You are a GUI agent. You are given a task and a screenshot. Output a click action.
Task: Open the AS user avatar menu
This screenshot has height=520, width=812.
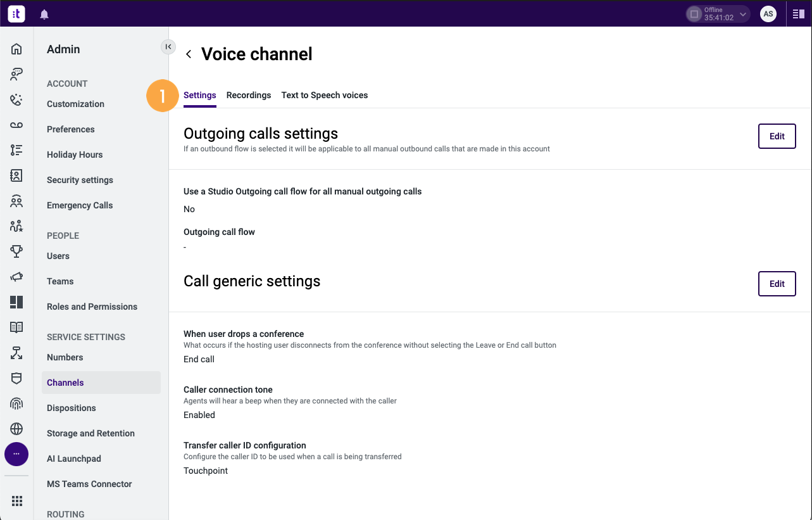pos(768,14)
